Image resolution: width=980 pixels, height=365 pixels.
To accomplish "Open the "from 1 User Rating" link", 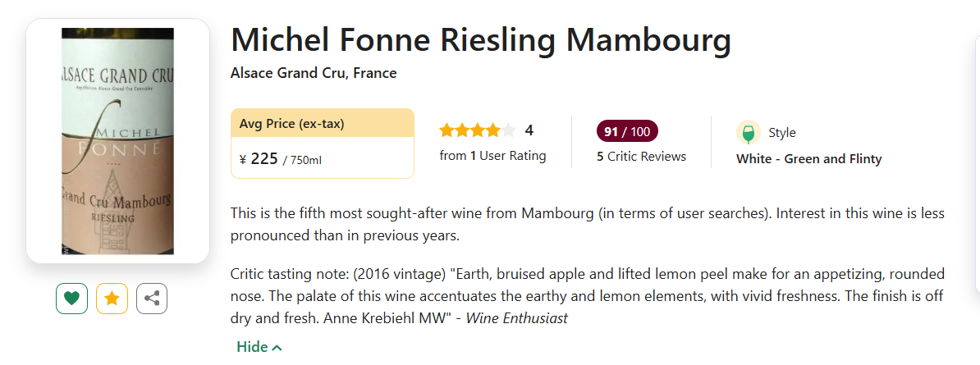I will [x=492, y=156].
